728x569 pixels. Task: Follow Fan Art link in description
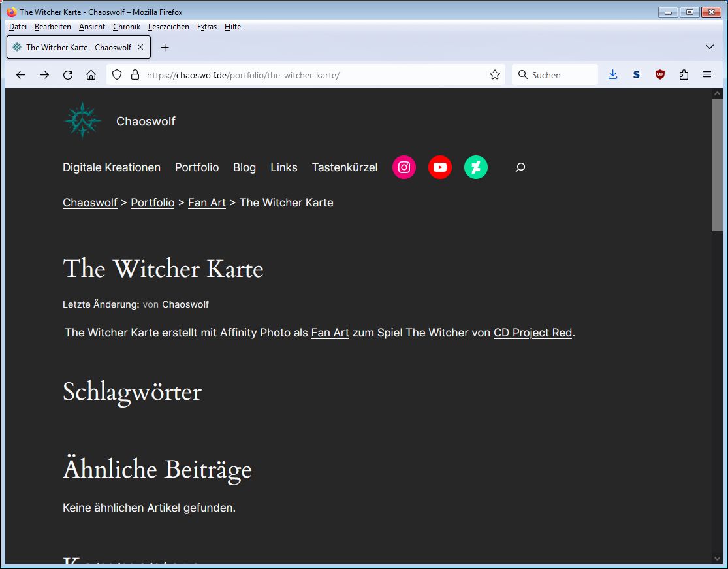click(330, 333)
